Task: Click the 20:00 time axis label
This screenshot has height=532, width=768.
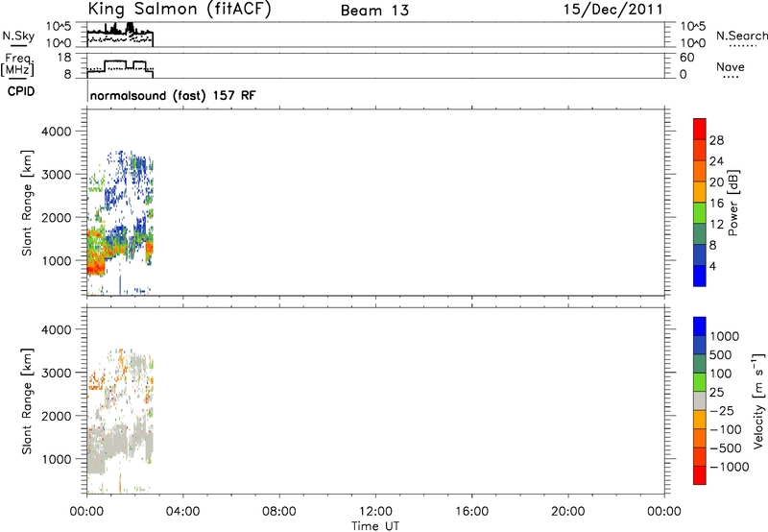Action: pyautogui.click(x=567, y=512)
